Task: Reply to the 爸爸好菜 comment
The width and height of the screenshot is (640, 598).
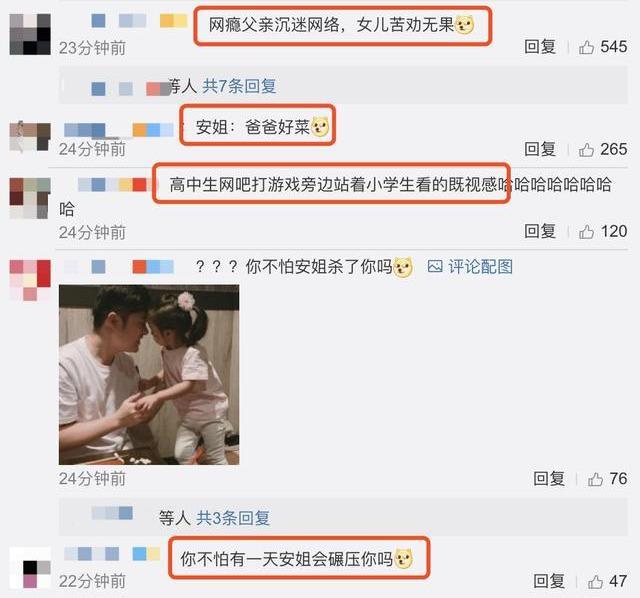Action: point(540,149)
